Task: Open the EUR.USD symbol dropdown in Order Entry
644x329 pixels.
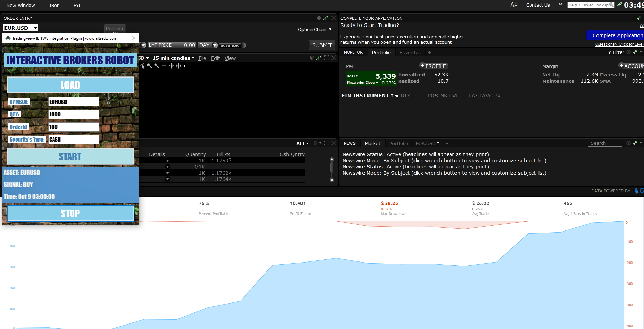Action: (35, 28)
